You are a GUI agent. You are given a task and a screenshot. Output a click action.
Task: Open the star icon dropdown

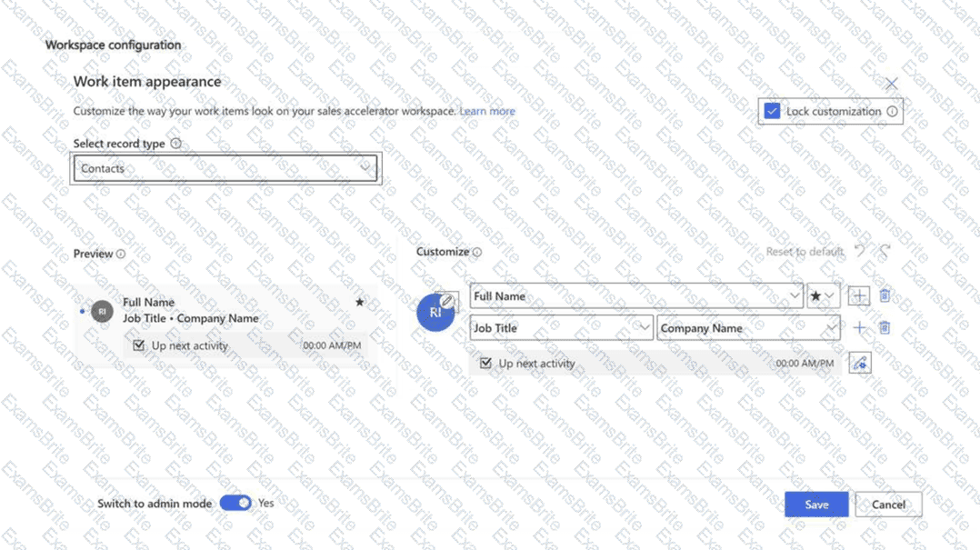[823, 295]
